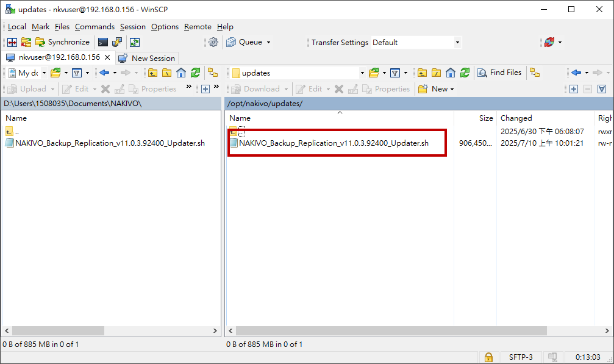
Task: Click local panel filter icon
Action: (x=77, y=73)
